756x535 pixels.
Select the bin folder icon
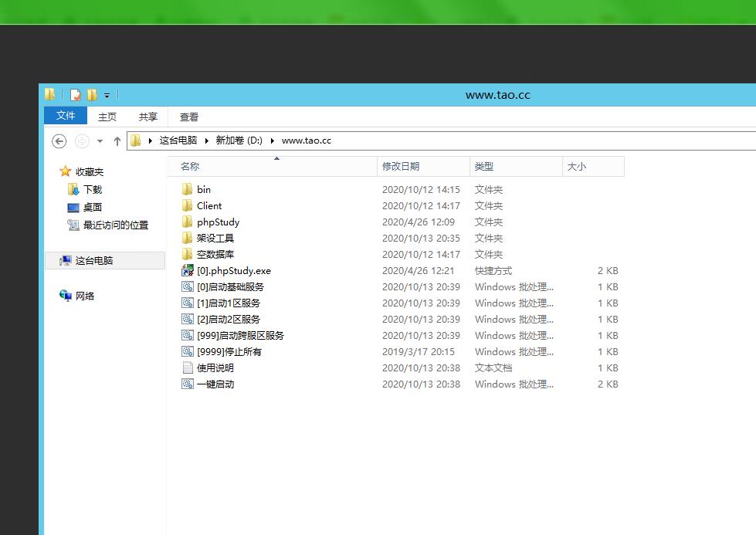[x=187, y=189]
